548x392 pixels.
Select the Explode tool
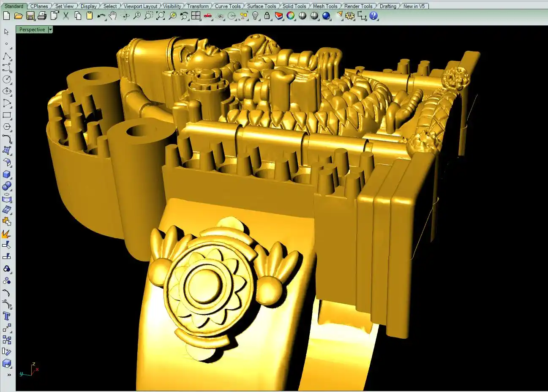tap(7, 234)
